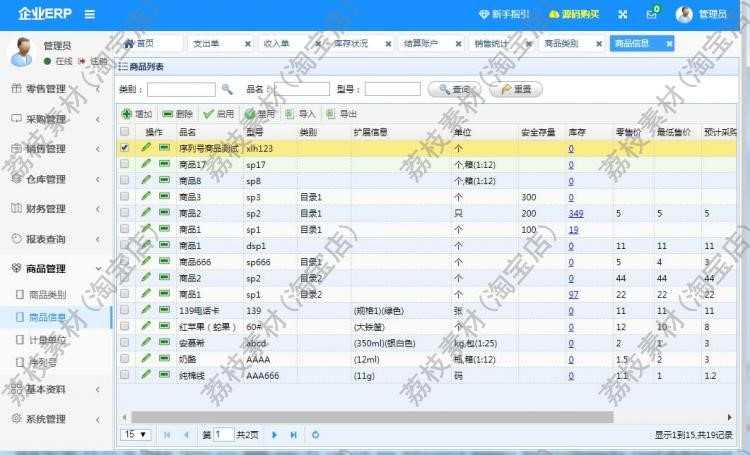Click the 启用 enable toolbar button
Screen dimensions: 750x455
(x=219, y=114)
